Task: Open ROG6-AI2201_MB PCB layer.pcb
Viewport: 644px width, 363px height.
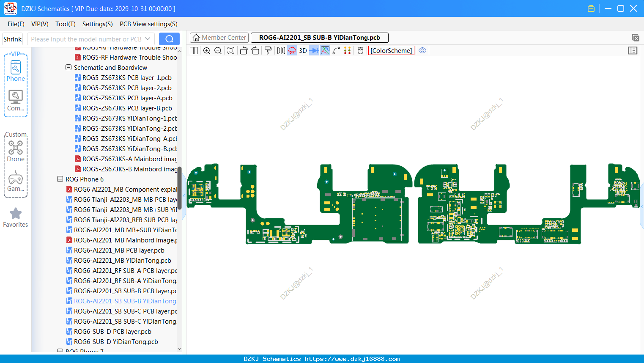Action: 119,250
